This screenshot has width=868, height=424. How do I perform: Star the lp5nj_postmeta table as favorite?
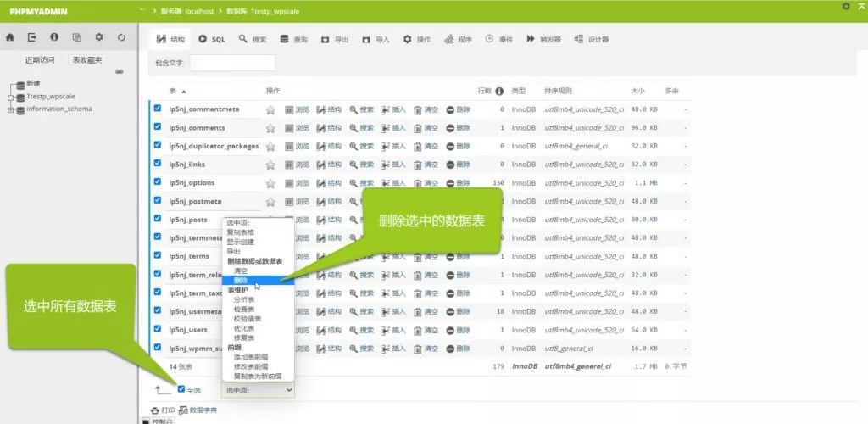(x=270, y=202)
